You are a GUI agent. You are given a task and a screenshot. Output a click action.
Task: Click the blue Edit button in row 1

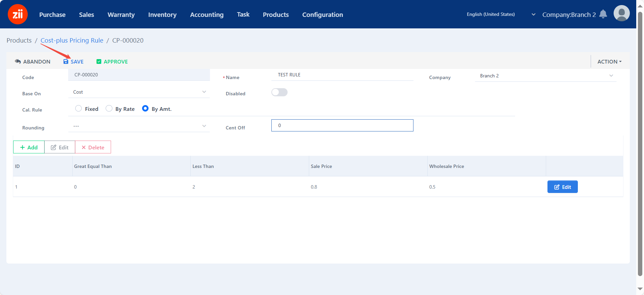562,187
